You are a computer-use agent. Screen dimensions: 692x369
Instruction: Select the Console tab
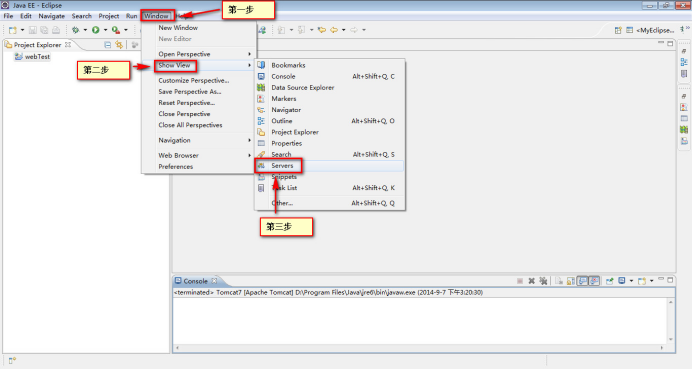[x=195, y=281]
